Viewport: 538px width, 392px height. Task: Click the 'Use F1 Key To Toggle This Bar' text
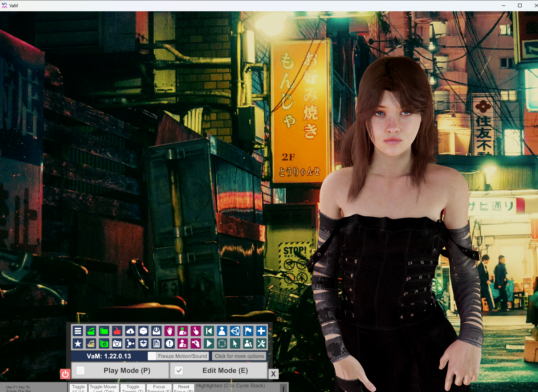[x=18, y=389]
